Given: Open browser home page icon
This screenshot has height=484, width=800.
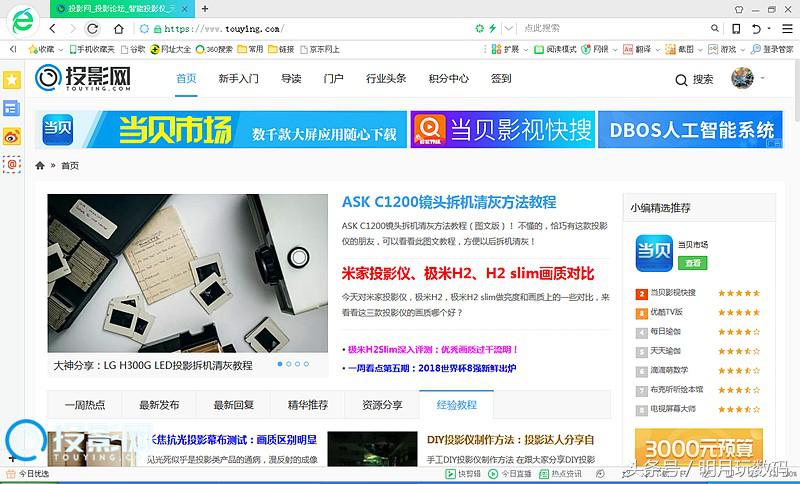Looking at the screenshot, I should pos(119,29).
